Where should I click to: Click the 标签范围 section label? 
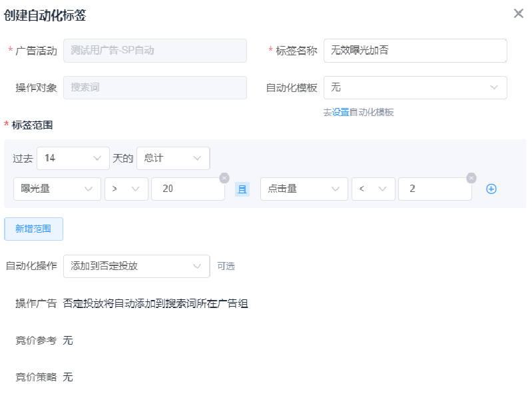[x=32, y=125]
